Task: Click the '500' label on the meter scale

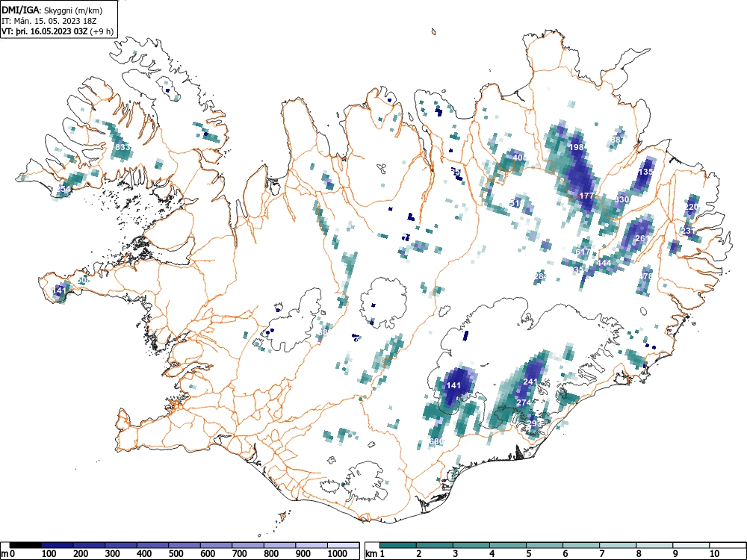Action: [x=176, y=554]
